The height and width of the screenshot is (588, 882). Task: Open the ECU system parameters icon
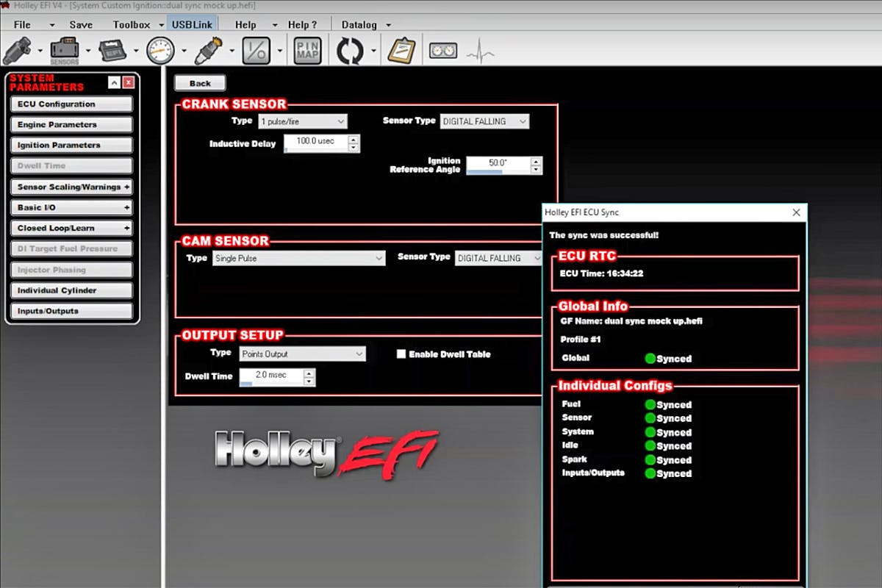(x=112, y=51)
